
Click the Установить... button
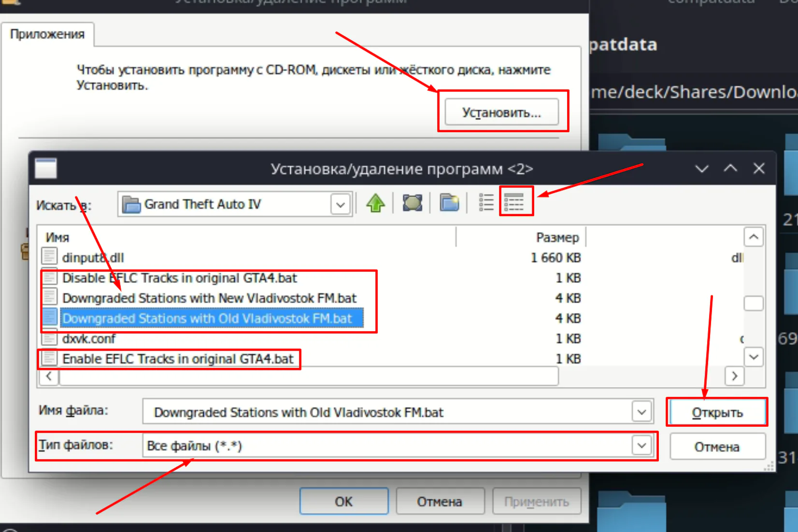(x=501, y=112)
